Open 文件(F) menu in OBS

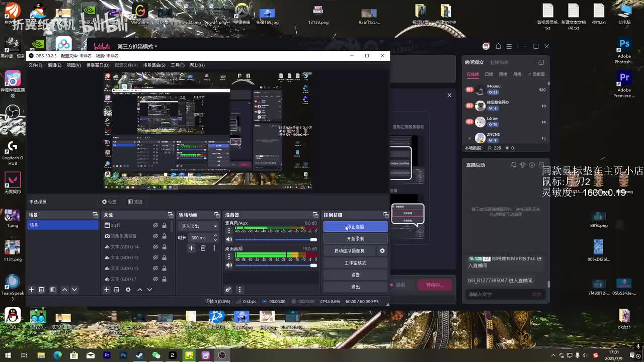pyautogui.click(x=35, y=65)
